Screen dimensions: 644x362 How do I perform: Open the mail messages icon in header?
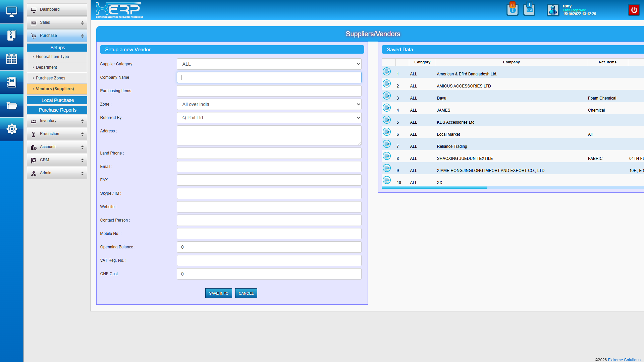[x=529, y=10]
